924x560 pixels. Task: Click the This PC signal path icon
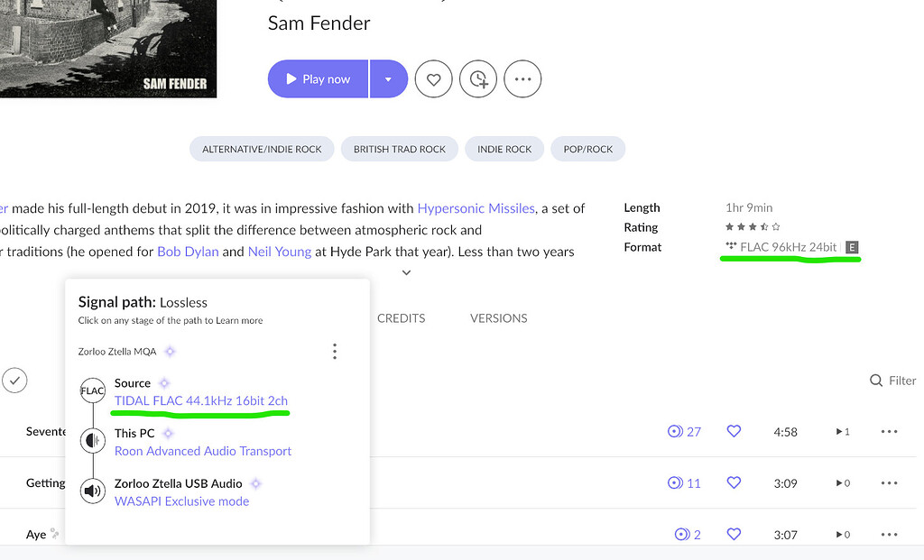(93, 441)
